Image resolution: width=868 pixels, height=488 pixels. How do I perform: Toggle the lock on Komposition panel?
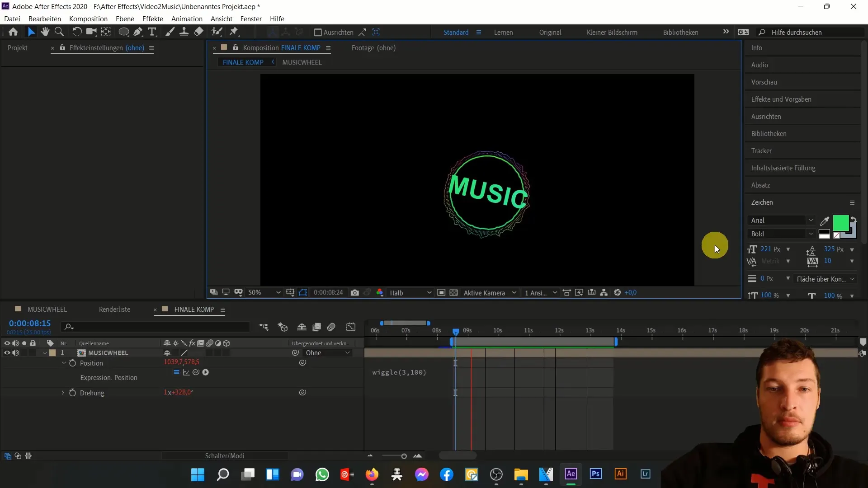[x=236, y=47]
